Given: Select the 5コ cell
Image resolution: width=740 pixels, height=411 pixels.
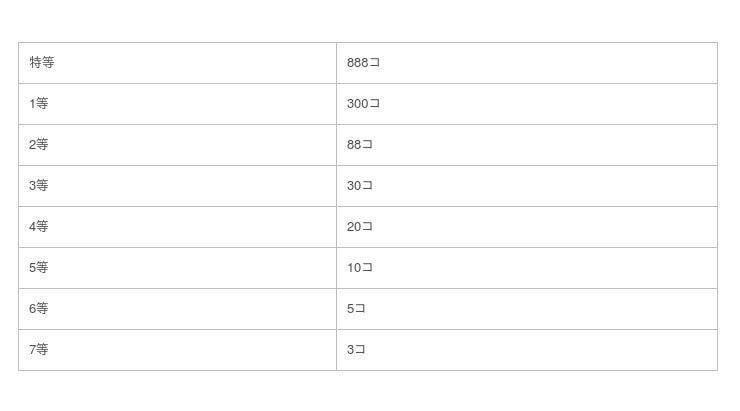Looking at the screenshot, I should click(x=356, y=309).
